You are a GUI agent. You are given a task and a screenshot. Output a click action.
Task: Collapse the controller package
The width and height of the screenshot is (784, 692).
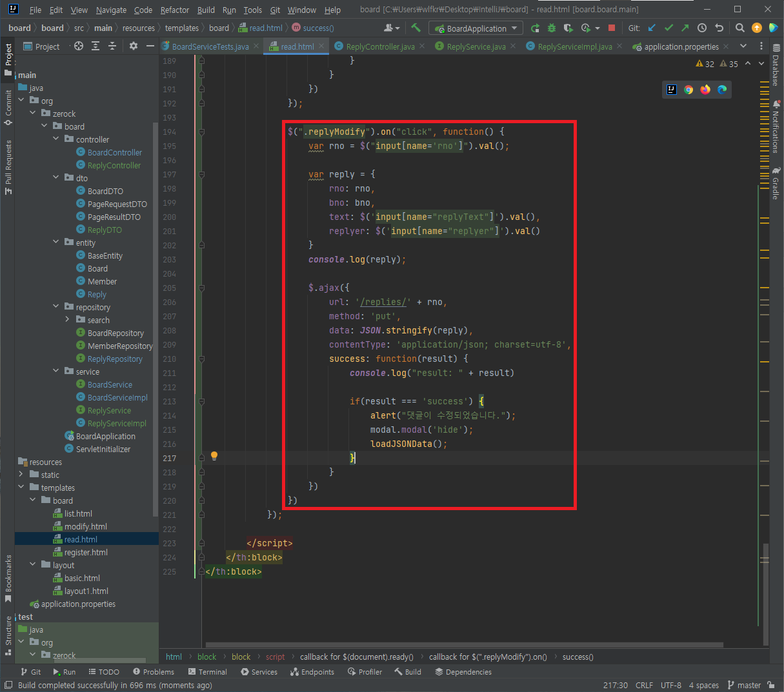click(56, 139)
